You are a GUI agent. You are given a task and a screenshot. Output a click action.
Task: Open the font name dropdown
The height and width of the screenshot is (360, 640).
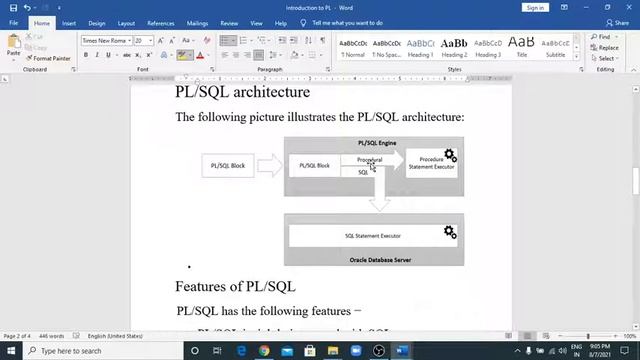click(x=129, y=40)
